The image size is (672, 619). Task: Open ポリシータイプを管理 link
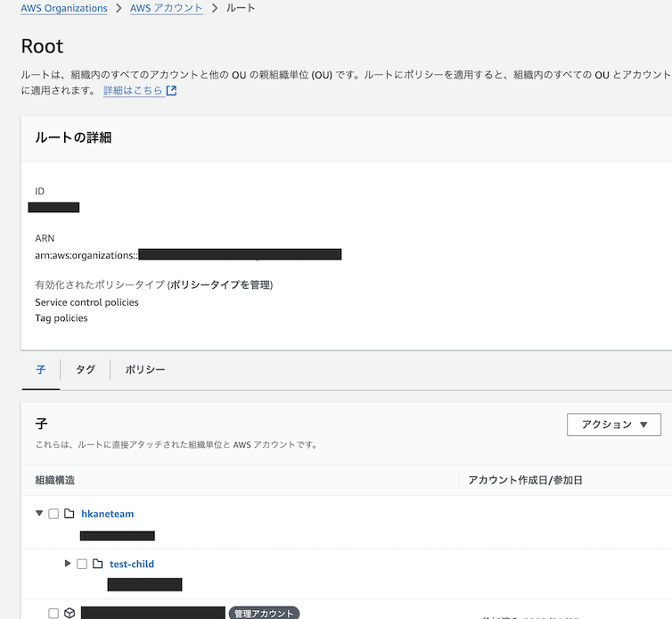click(x=221, y=285)
